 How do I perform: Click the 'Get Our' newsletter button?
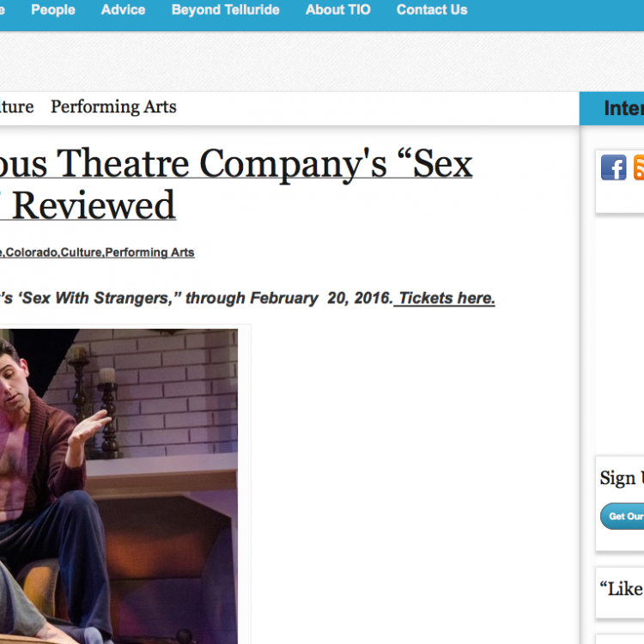point(623,516)
